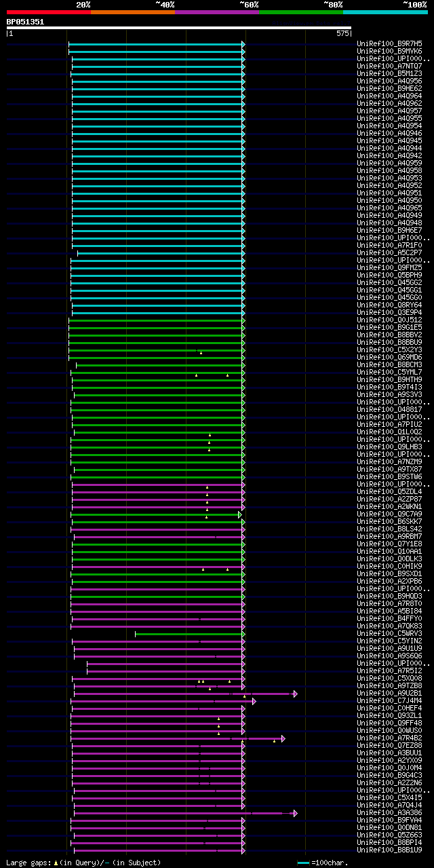Select label UniRef100_Q69MD6
Screen dimensions: 434x868
pos(389,358)
